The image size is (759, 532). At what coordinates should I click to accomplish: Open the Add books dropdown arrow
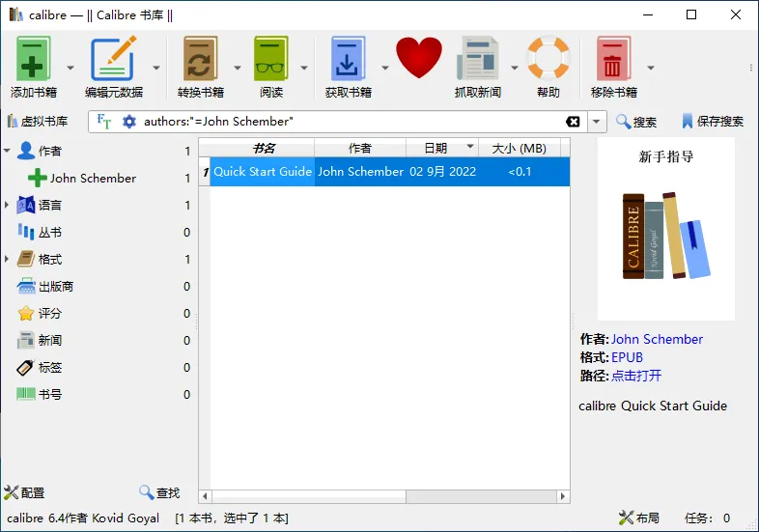[x=70, y=68]
